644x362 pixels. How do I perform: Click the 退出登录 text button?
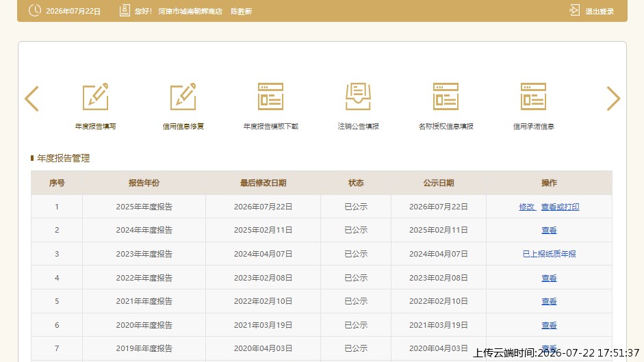pos(600,11)
